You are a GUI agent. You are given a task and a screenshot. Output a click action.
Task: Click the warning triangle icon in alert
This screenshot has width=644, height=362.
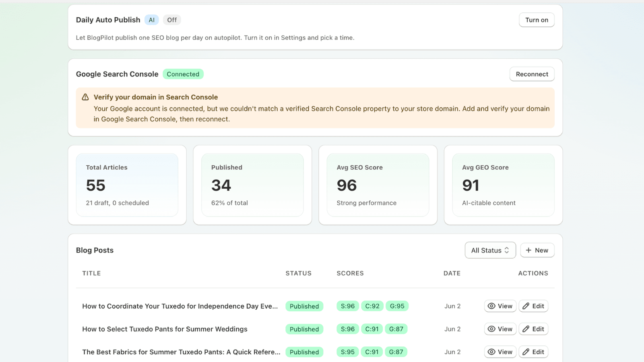tap(85, 97)
